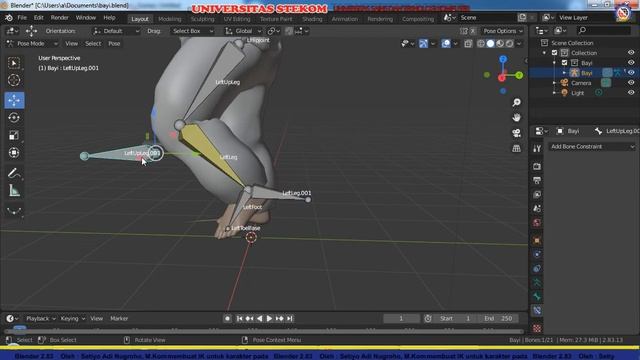Click the End frame 250 field
This screenshot has width=640, height=360.
pos(498,318)
